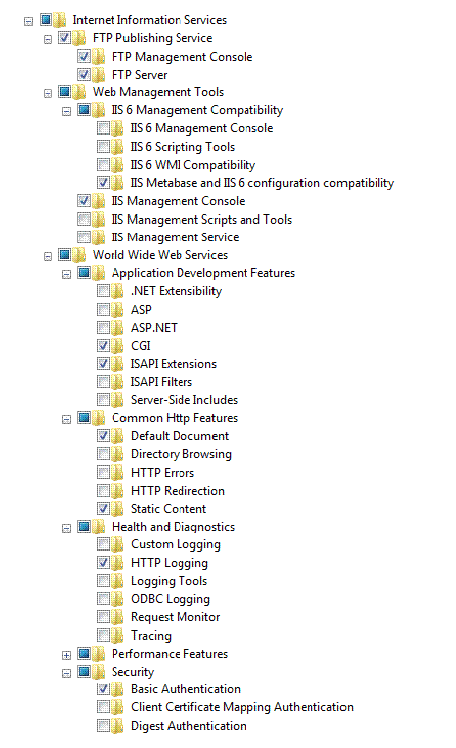
Task: Collapse IIS 6 Management Compatibility node
Action: [x=67, y=112]
